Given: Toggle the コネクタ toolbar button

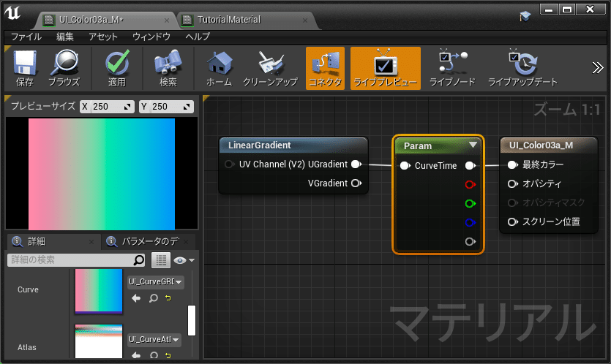Looking at the screenshot, I should click(325, 68).
